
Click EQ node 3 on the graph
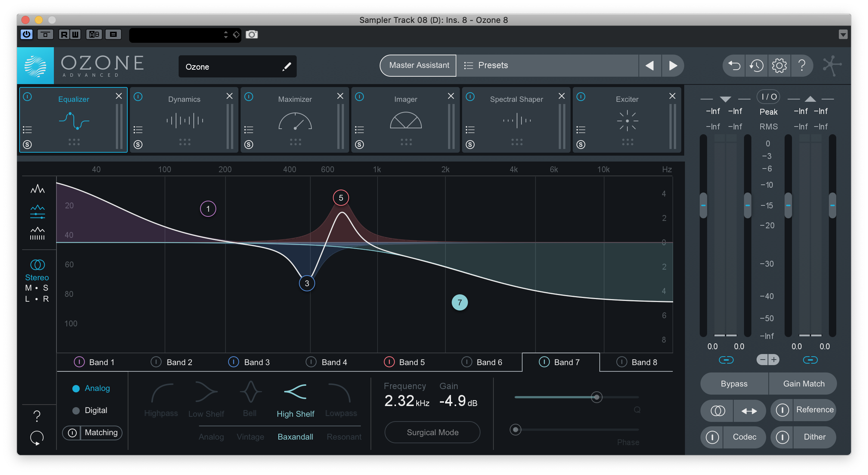tap(307, 284)
